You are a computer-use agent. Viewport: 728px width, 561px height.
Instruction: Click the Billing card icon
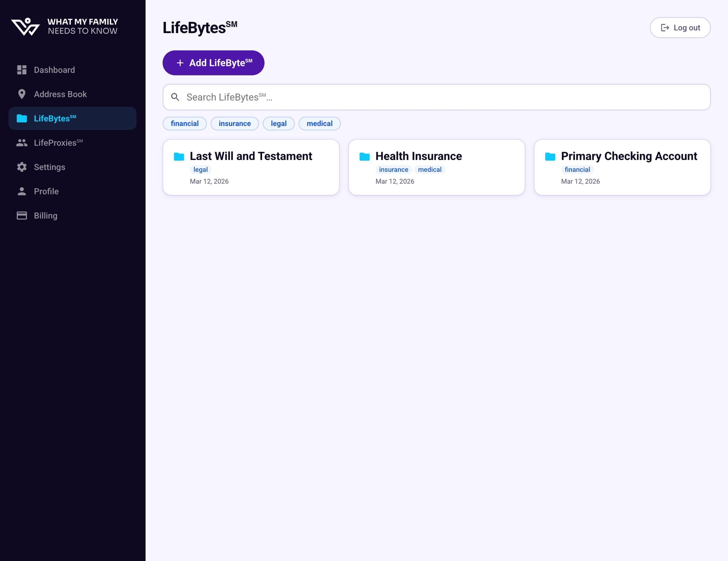pos(21,215)
